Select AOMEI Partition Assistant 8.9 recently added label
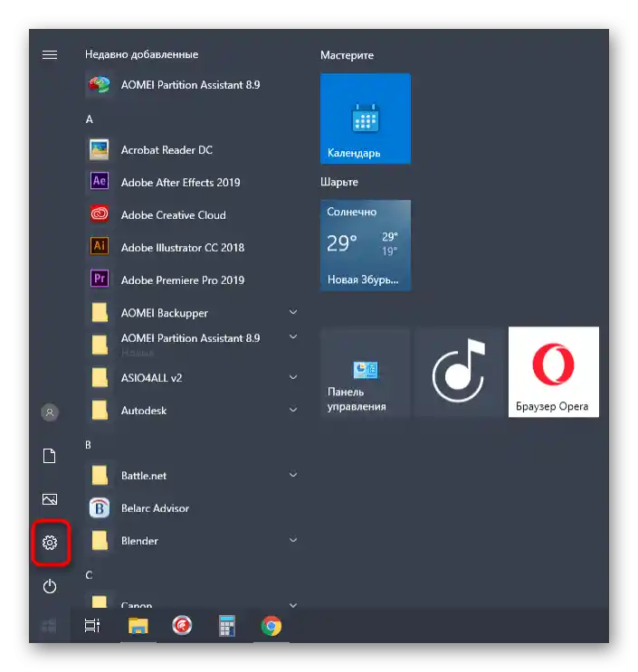Image resolution: width=638 pixels, height=672 pixels. point(190,85)
